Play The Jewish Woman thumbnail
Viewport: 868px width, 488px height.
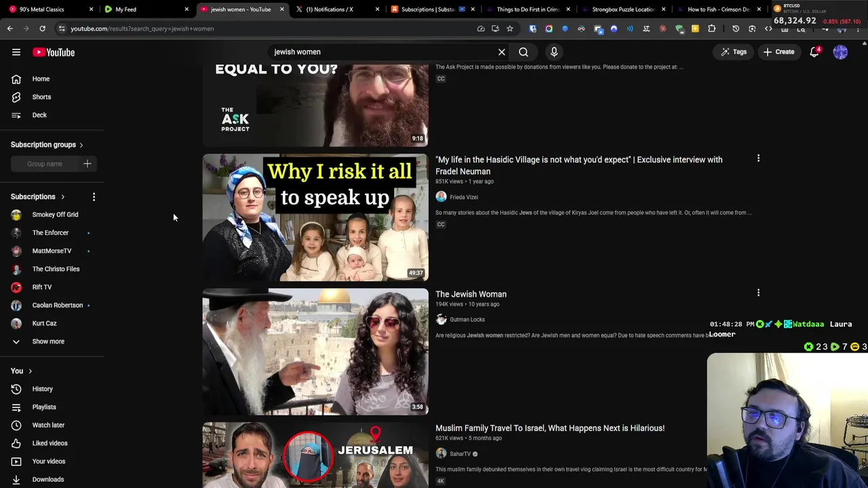(315, 352)
